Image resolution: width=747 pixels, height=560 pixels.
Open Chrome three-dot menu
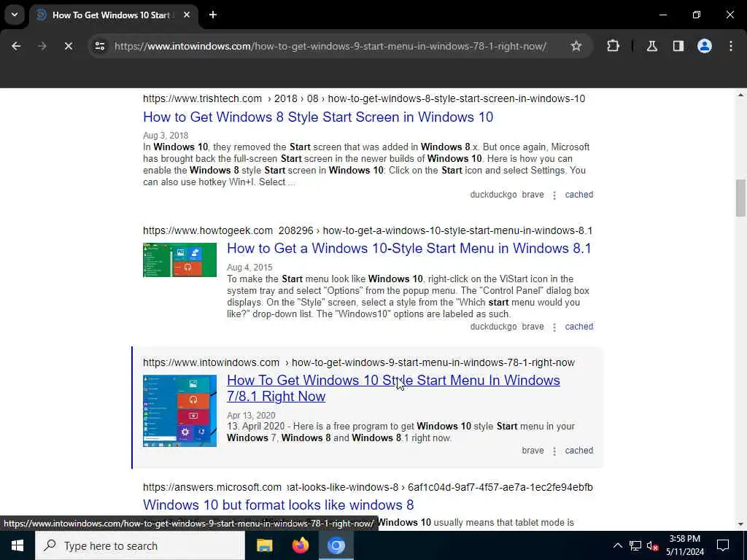(731, 46)
